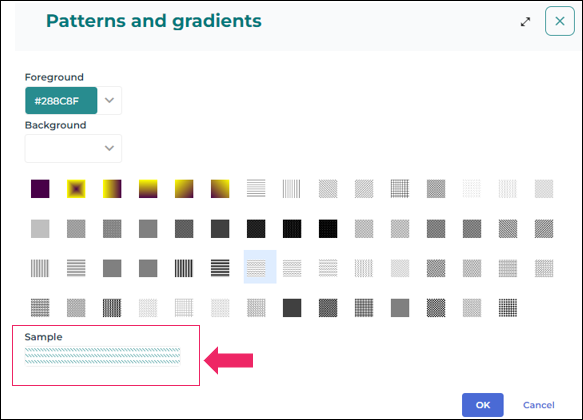Click the #288C8F foreground color swatch

click(x=61, y=100)
